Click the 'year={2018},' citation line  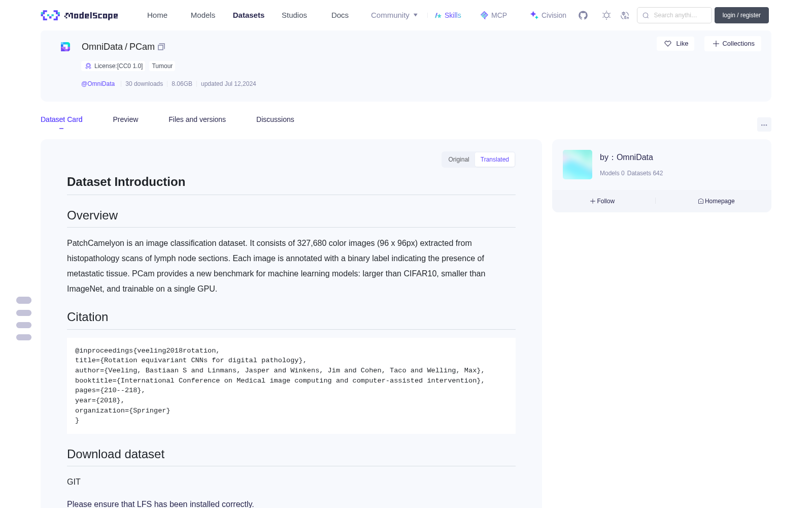tap(100, 400)
